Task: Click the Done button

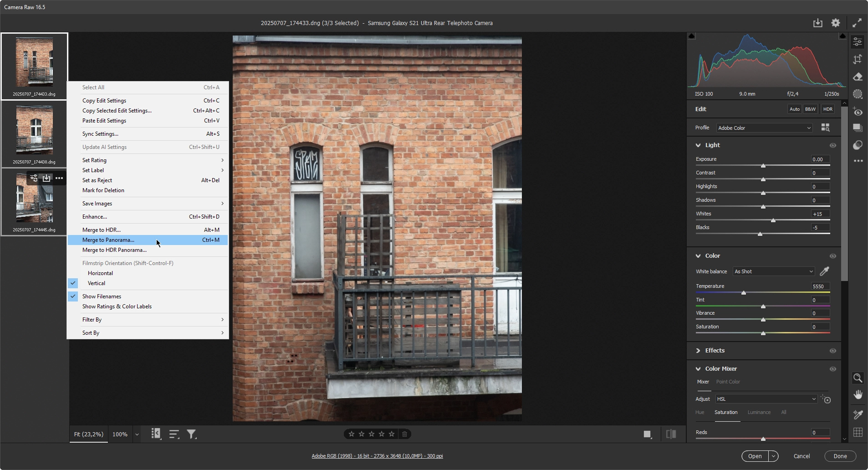Action: pyautogui.click(x=840, y=456)
